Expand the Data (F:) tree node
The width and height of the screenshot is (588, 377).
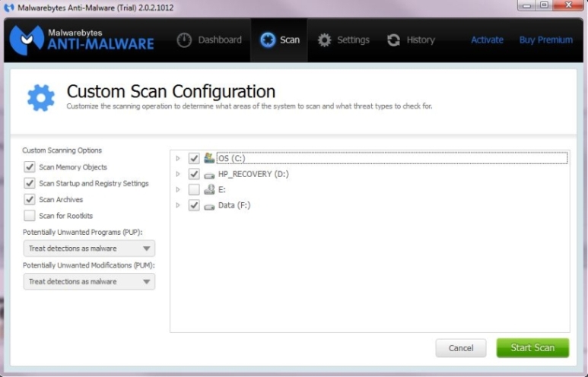coord(178,205)
